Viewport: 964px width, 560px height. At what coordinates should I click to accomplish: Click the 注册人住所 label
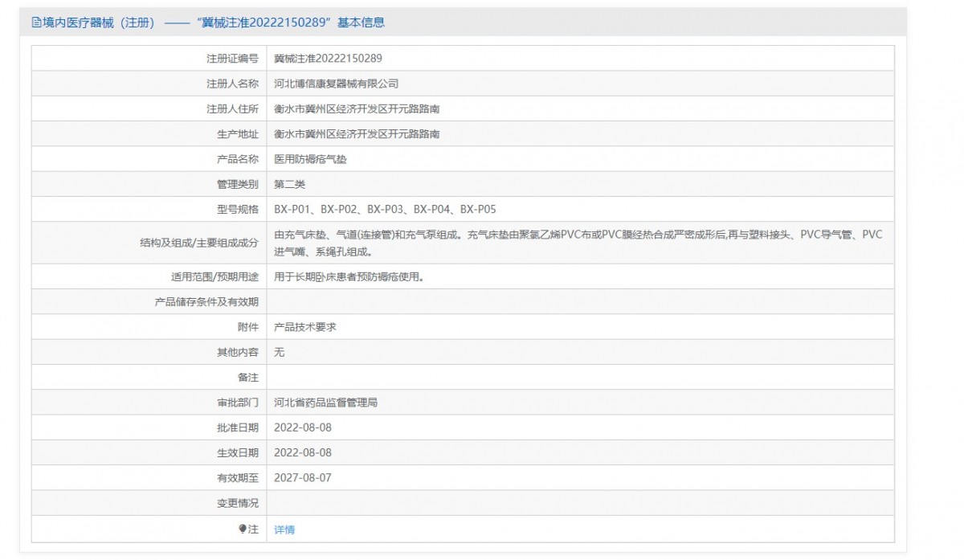(x=233, y=109)
